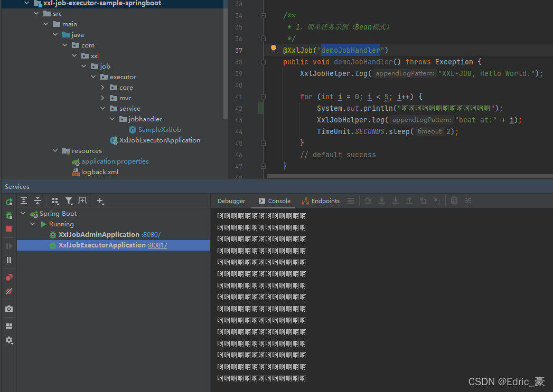
Task: Click the fold toggle at line 41
Action: pyautogui.click(x=263, y=97)
